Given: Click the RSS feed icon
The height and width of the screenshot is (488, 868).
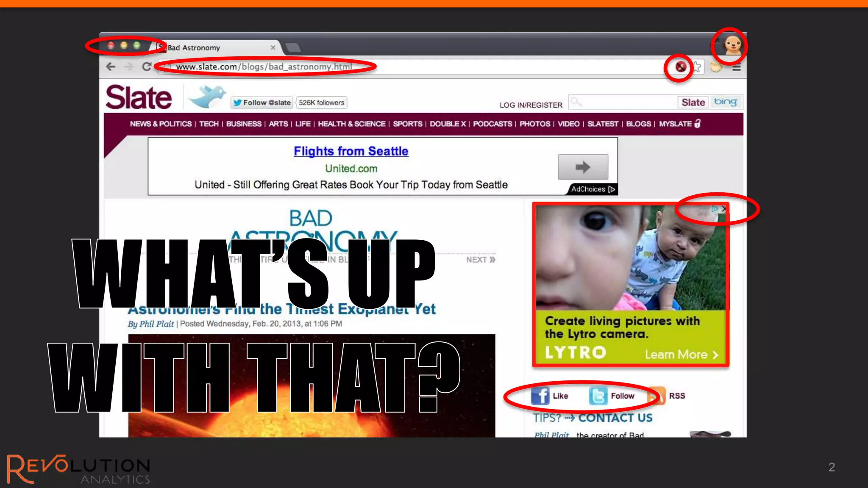Looking at the screenshot, I should [657, 396].
